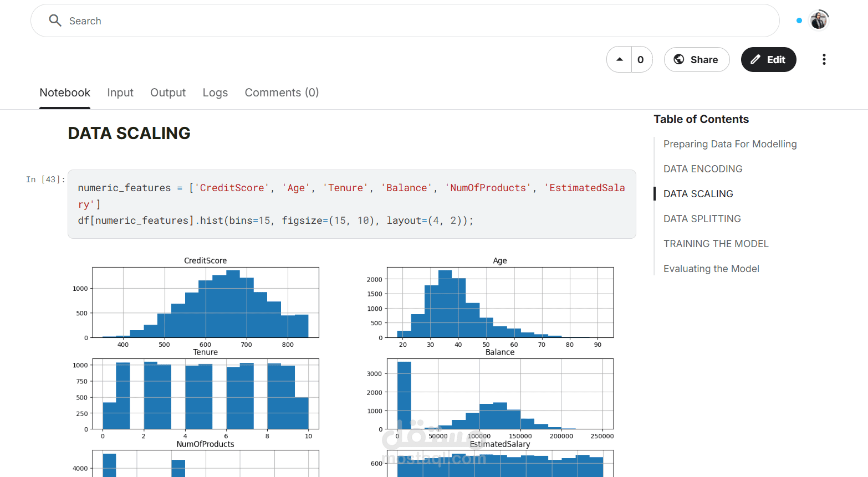Click the Balance histogram chart
Image resolution: width=868 pixels, height=477 pixels.
pyautogui.click(x=500, y=394)
